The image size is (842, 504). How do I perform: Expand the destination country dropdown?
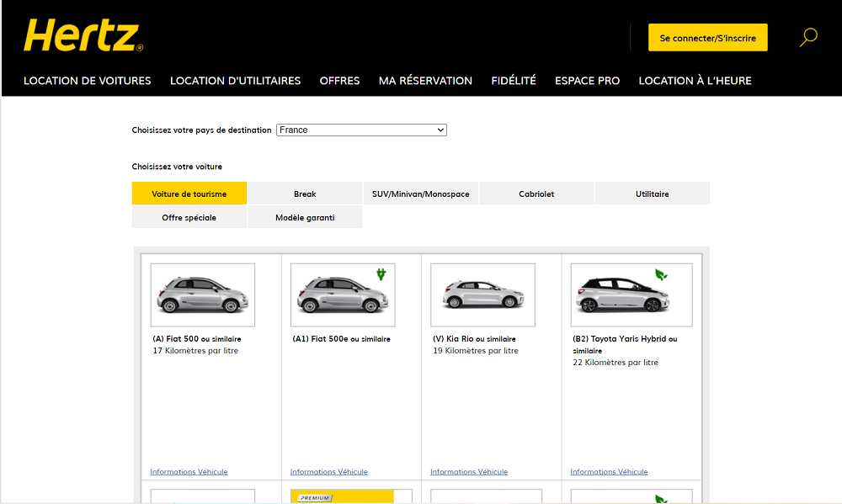click(x=361, y=130)
